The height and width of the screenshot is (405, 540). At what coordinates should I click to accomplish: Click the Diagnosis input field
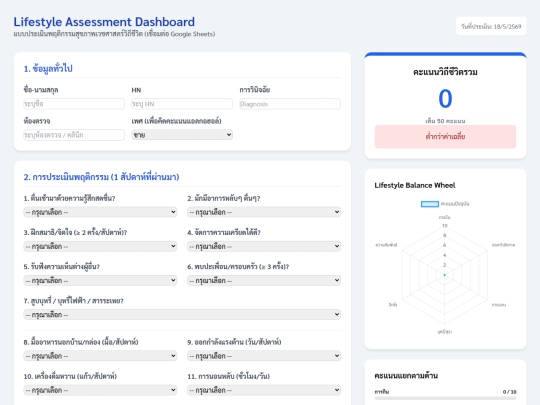pos(290,104)
